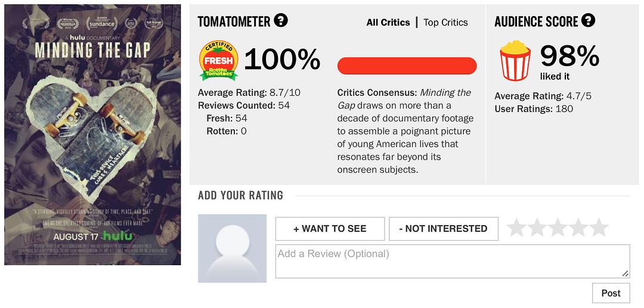
Task: Click the Tomatometer help question mark icon
Action: pos(281,21)
